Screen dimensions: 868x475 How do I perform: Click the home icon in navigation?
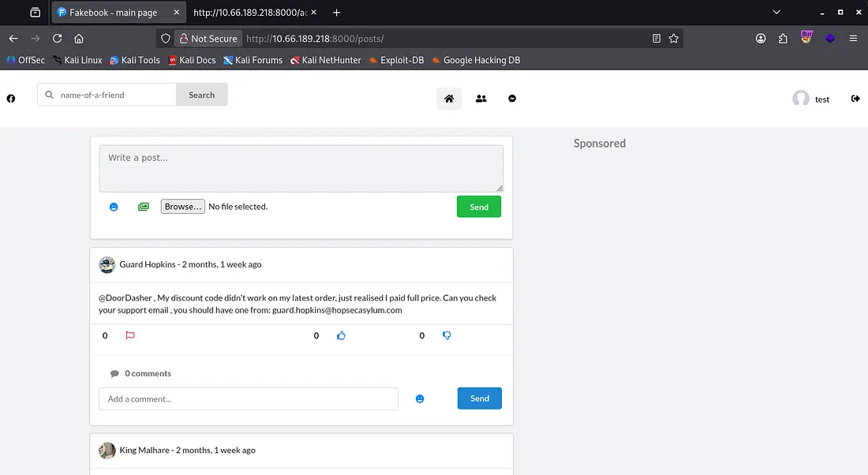click(x=449, y=99)
